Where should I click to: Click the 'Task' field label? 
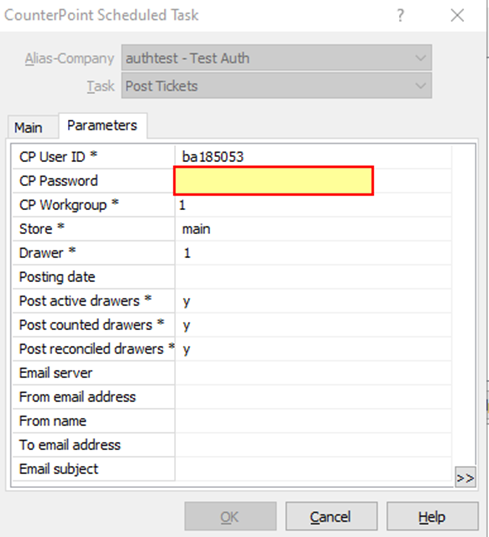[x=100, y=86]
